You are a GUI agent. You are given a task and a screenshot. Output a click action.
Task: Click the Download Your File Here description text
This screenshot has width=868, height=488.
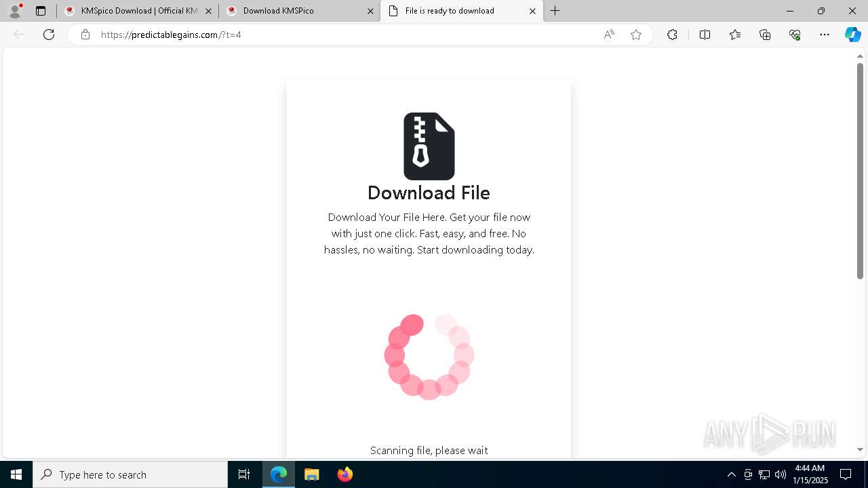coord(429,234)
